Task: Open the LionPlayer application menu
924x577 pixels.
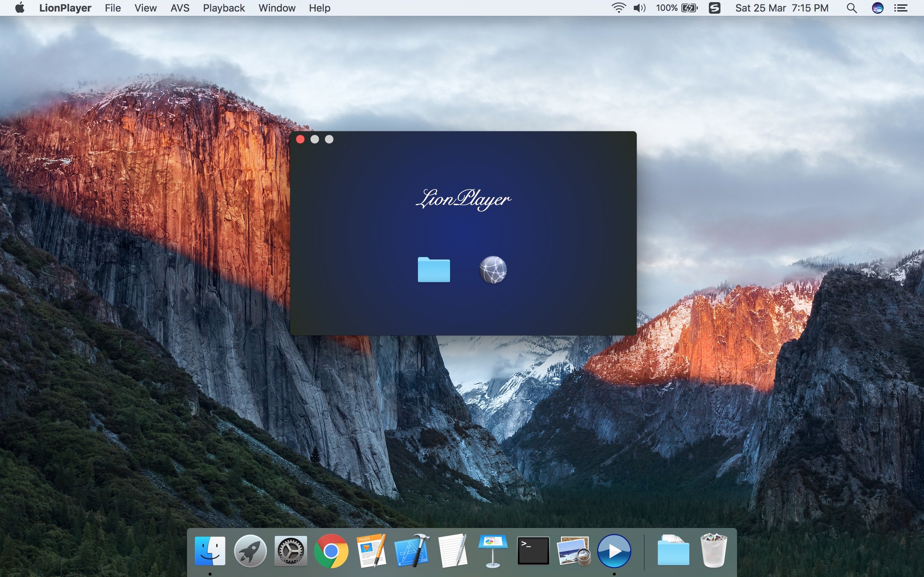Action: 65,8
